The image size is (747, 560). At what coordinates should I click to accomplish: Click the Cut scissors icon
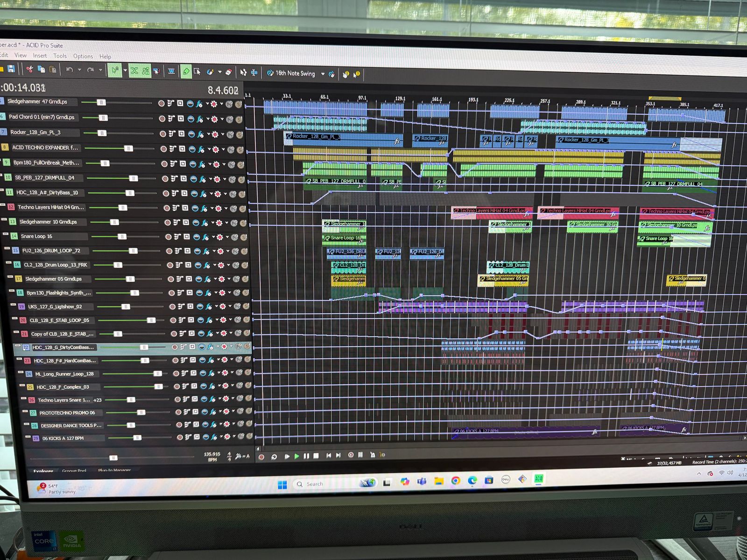(29, 70)
